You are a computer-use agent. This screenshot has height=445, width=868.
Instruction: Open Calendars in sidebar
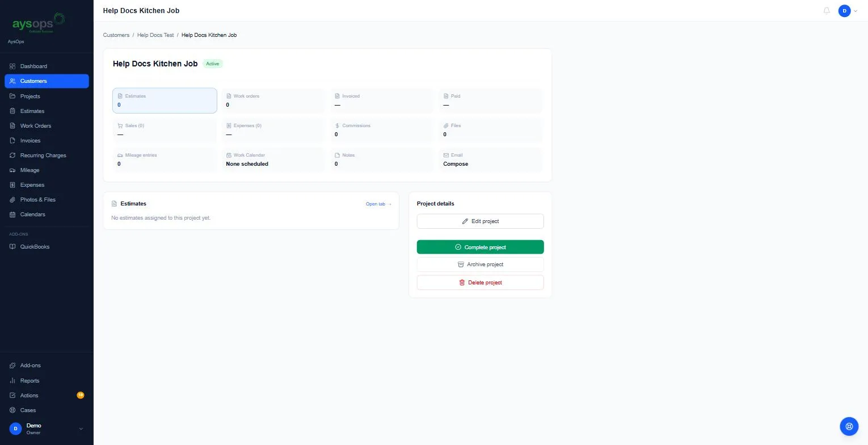47,214
